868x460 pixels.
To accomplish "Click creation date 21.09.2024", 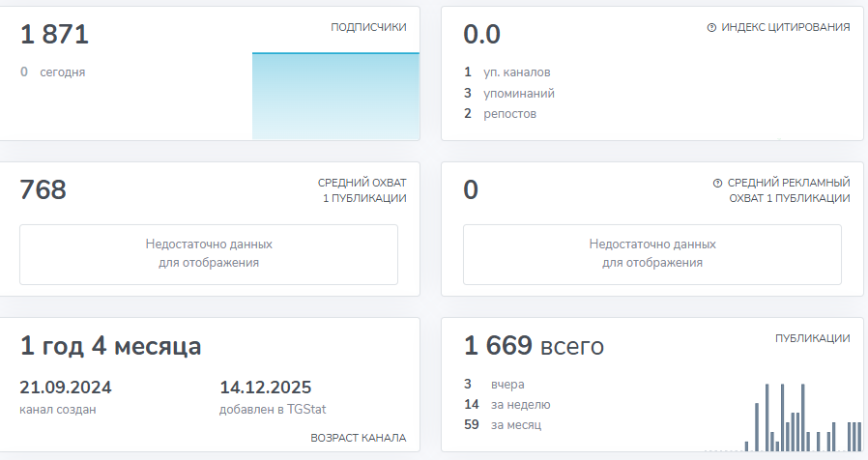I will [x=66, y=387].
